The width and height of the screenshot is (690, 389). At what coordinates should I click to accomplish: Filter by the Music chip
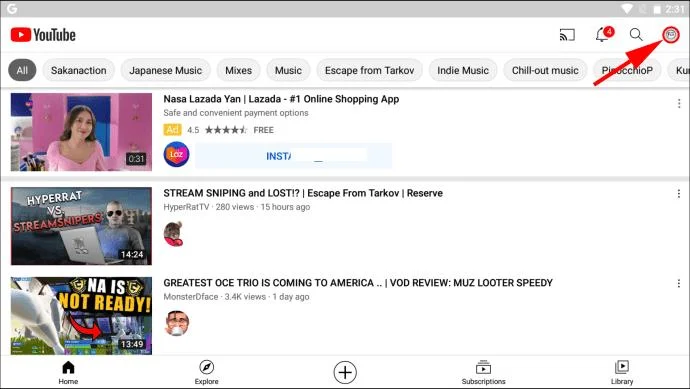pyautogui.click(x=288, y=70)
